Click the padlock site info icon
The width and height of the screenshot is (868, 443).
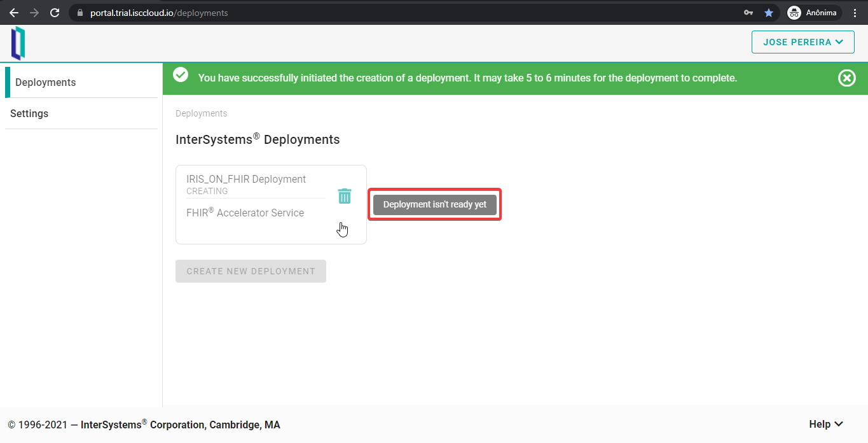tap(79, 13)
